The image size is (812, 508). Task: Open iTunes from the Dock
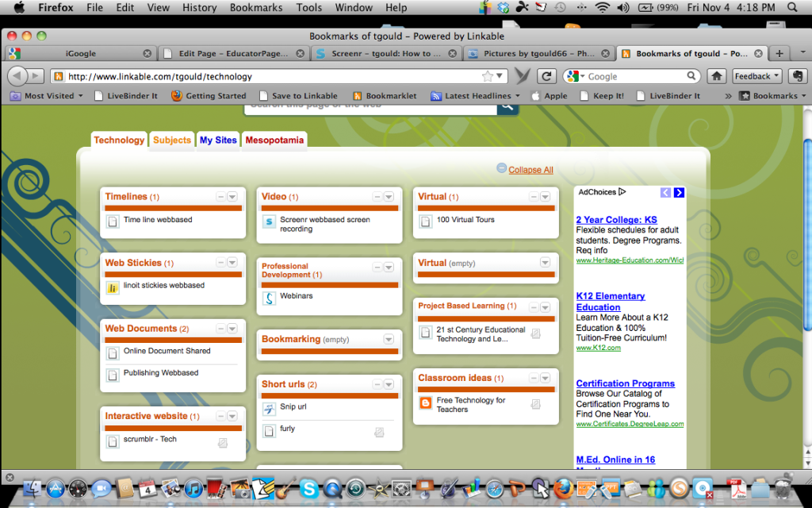pos(193,488)
